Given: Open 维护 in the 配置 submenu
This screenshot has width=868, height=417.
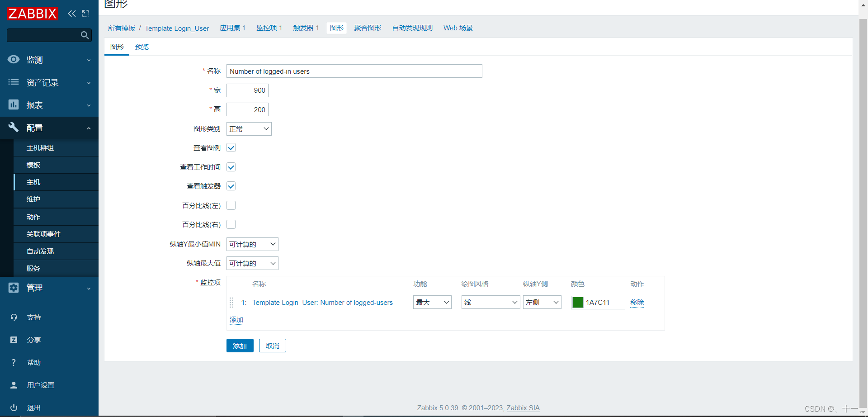Looking at the screenshot, I should click(56, 199).
